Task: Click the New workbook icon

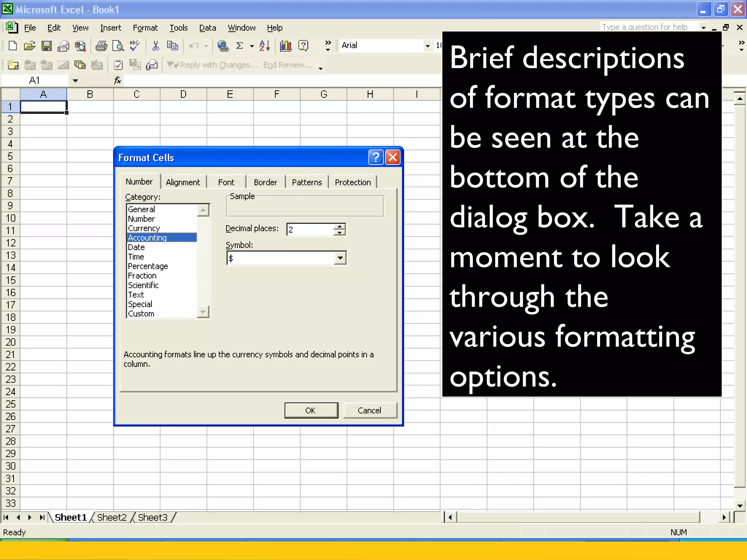Action: pyautogui.click(x=13, y=46)
